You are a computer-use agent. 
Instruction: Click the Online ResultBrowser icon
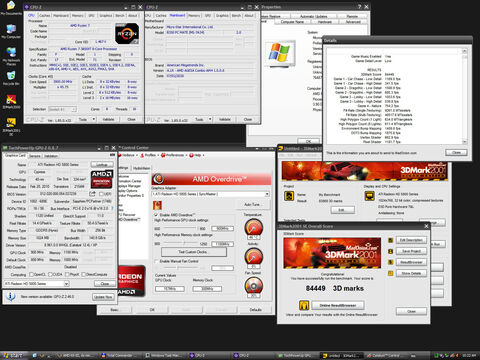(304, 305)
